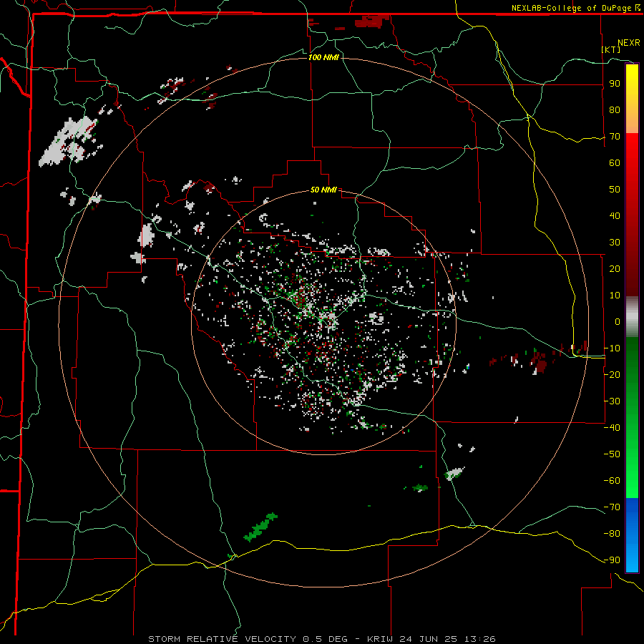Click the red outbound segment of color bar
Screen dimensions: 644x644
pyautogui.click(x=632, y=215)
